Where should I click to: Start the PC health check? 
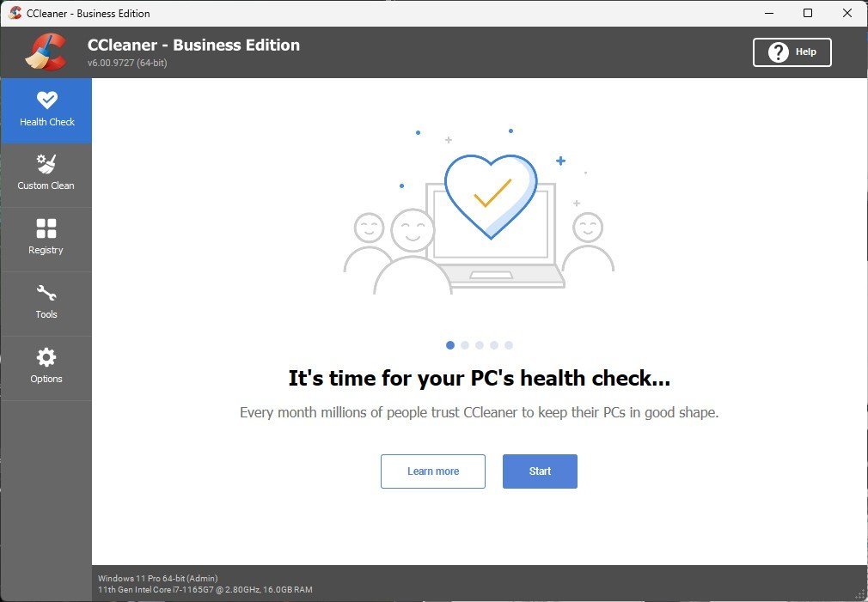click(540, 471)
